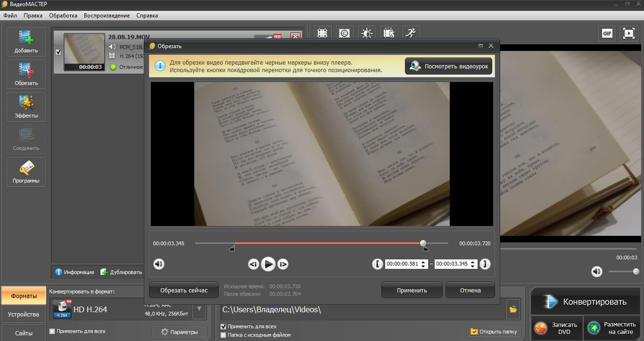Switch to the Форматы tab
Viewport: 644px width, 341px height.
24,296
